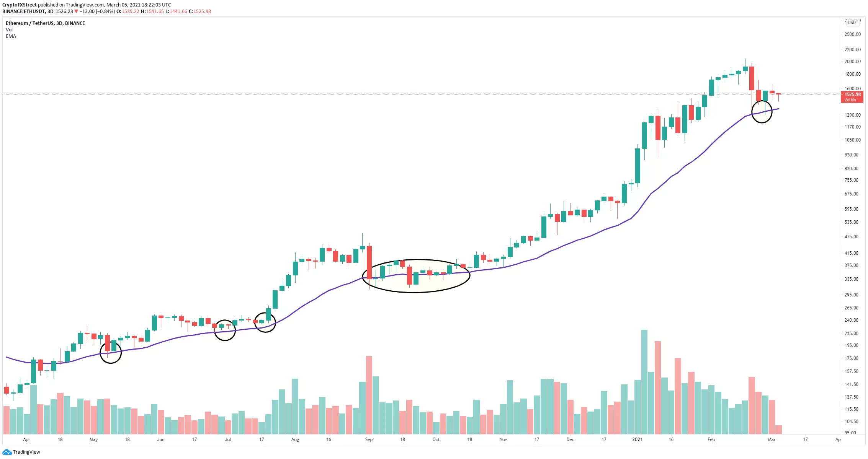Select the Vol indicator label
The height and width of the screenshot is (459, 868).
[x=9, y=30]
